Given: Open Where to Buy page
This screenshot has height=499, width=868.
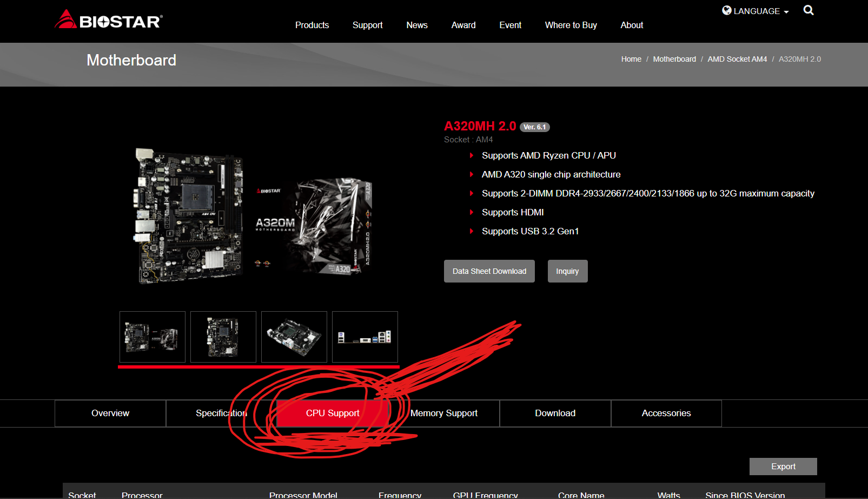Looking at the screenshot, I should (x=571, y=25).
